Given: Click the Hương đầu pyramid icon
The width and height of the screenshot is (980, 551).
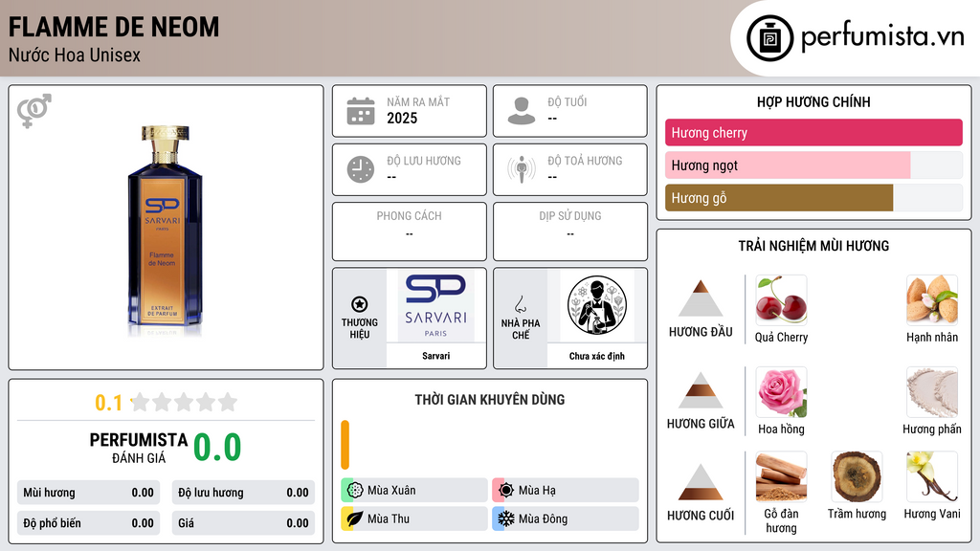Looking at the screenshot, I should [701, 298].
